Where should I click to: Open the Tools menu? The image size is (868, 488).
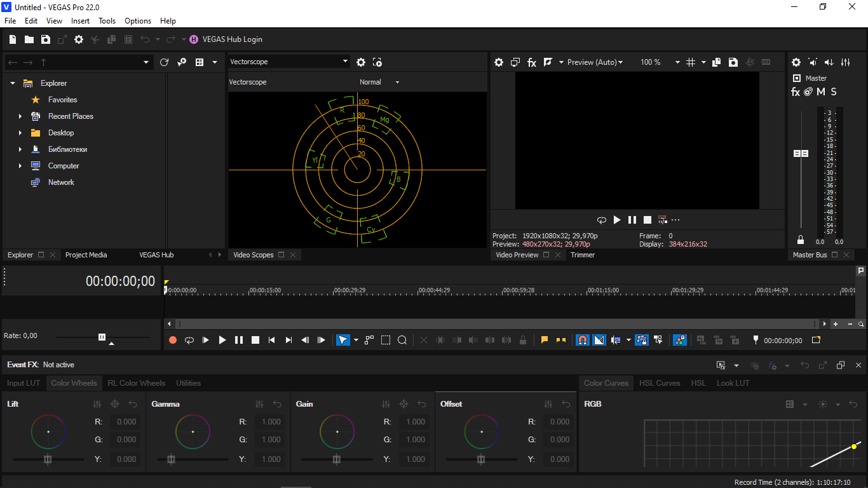[107, 21]
